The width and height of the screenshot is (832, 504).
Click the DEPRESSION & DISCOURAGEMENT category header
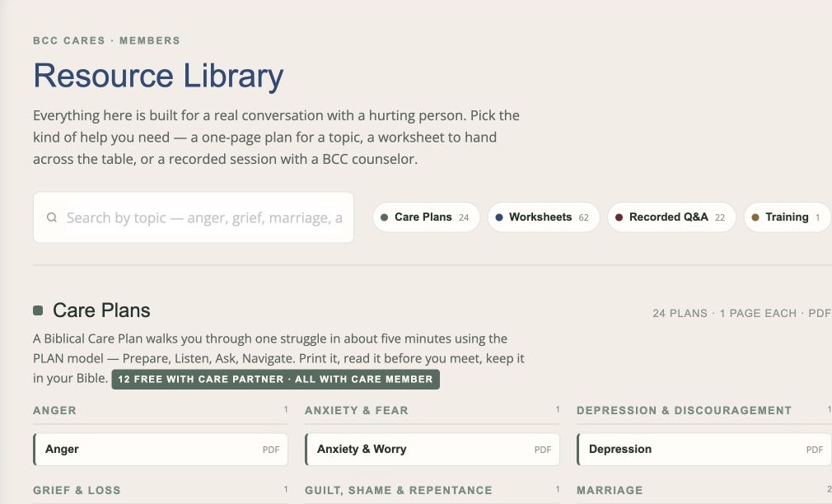684,410
